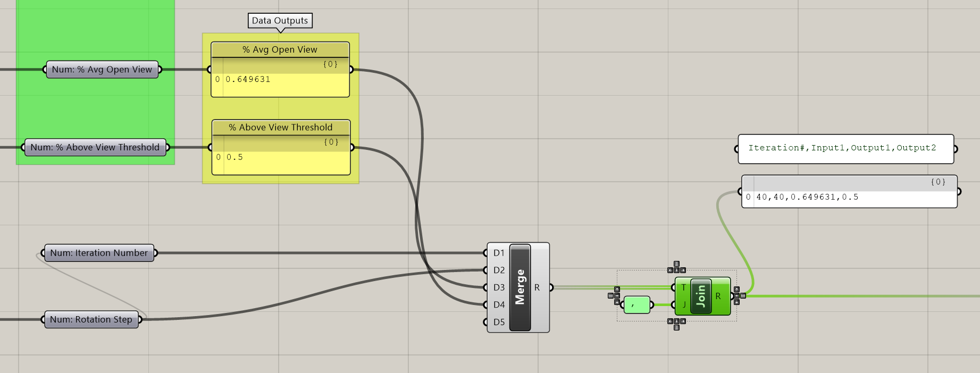Viewport: 980px width, 373px height.
Task: Click the Merge component icon
Action: coord(520,287)
